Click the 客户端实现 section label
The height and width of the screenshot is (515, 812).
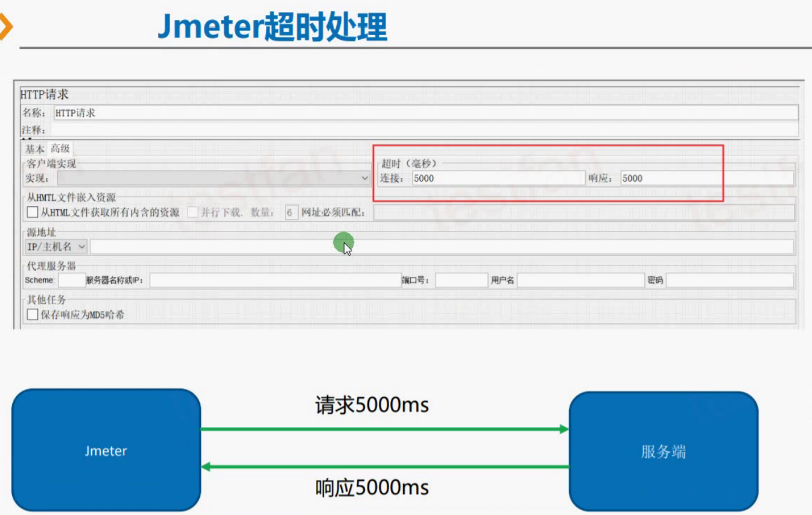pyautogui.click(x=51, y=164)
